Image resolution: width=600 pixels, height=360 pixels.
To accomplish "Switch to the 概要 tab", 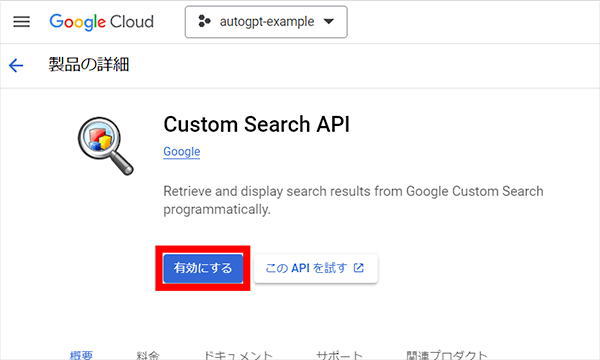I will coord(81,355).
